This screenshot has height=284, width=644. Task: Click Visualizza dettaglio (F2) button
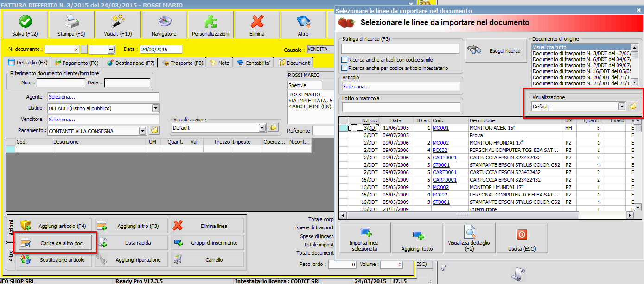[x=469, y=239]
